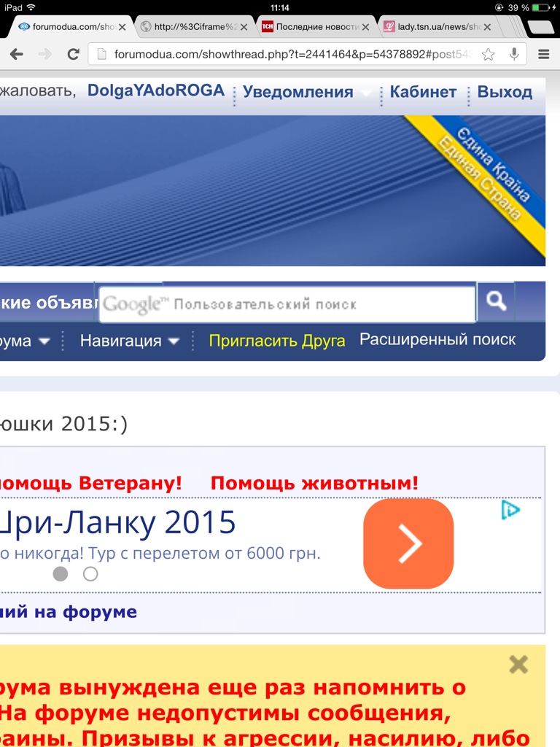The image size is (560, 747).
Task: Open Расширенный поиск link
Action: 437,340
